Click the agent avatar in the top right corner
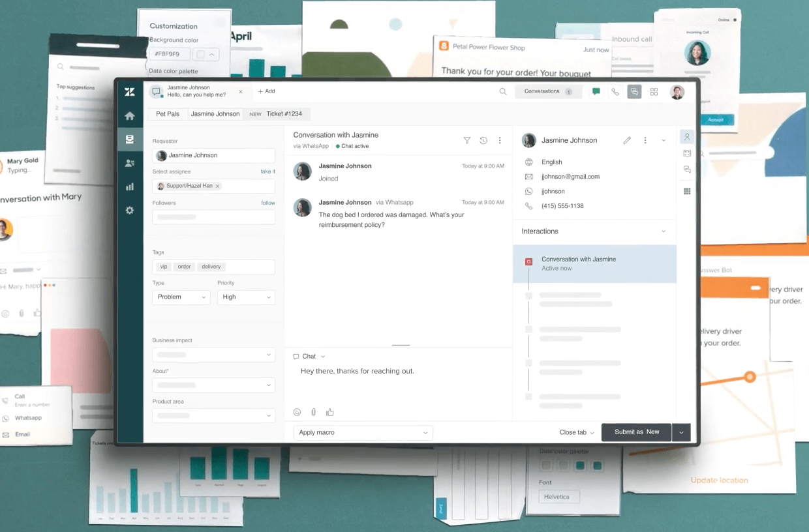The width and height of the screenshot is (809, 532). click(677, 92)
